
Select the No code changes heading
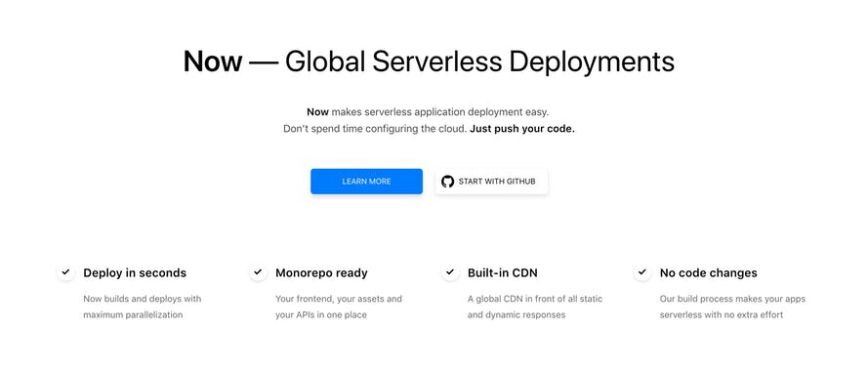coord(709,273)
